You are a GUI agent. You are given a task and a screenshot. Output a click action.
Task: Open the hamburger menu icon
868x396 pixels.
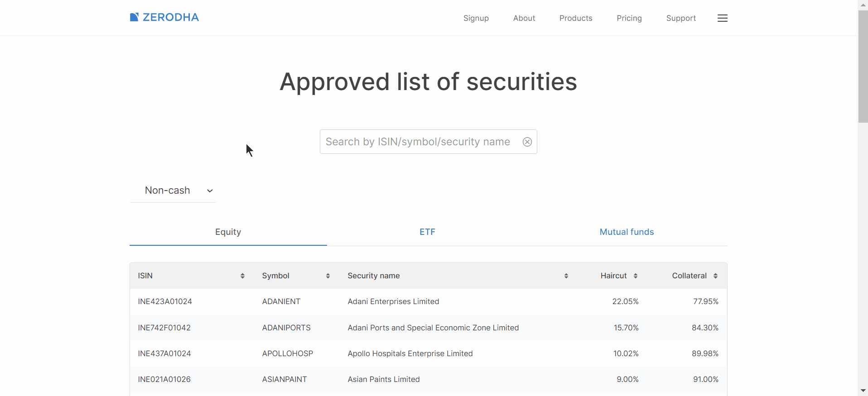coord(723,18)
